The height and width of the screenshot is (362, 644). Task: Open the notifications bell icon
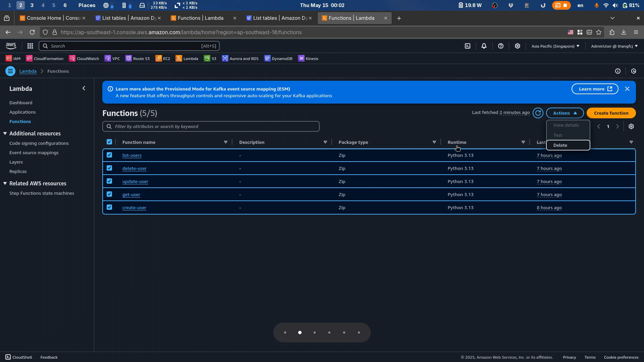click(484, 46)
